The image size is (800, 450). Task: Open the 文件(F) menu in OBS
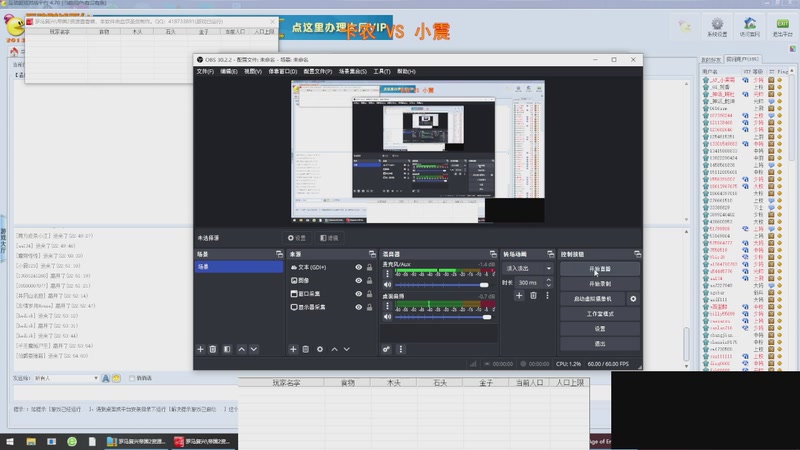click(205, 71)
